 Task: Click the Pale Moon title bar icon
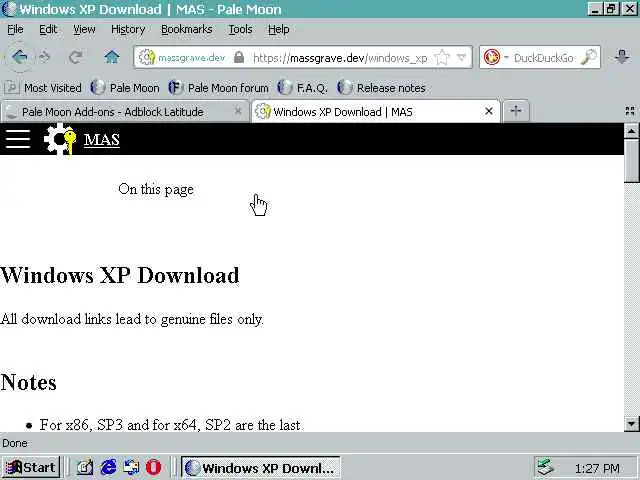(x=8, y=9)
